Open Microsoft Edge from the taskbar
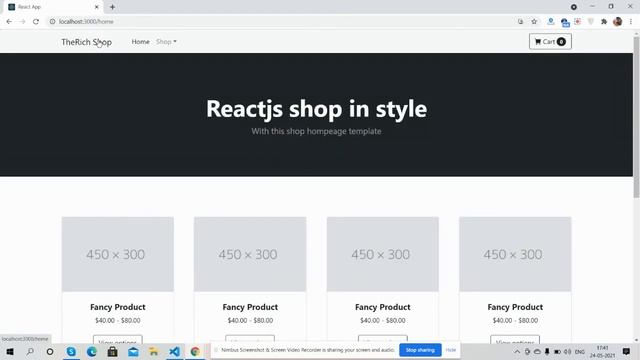 coord(91,351)
